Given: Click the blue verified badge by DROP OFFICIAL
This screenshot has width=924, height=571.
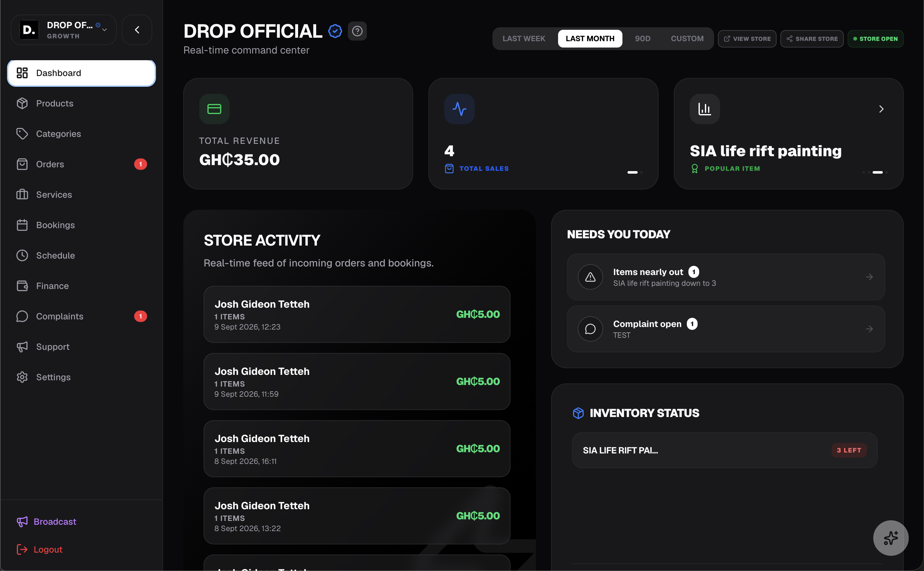Looking at the screenshot, I should (x=335, y=31).
